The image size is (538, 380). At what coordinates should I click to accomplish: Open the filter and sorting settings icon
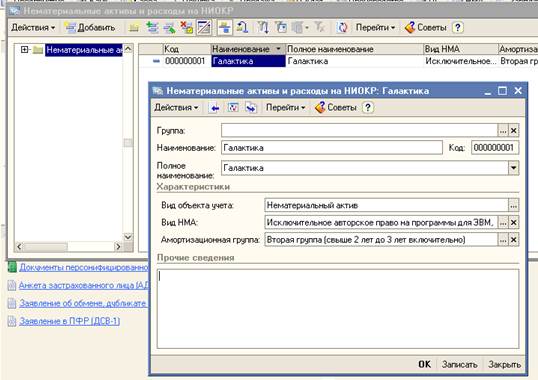[263, 27]
